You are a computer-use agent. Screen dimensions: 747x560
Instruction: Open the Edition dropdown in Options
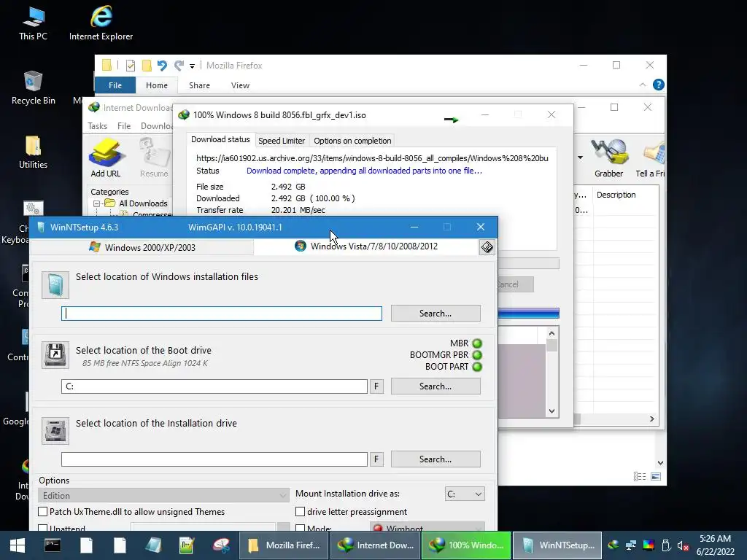coord(163,495)
